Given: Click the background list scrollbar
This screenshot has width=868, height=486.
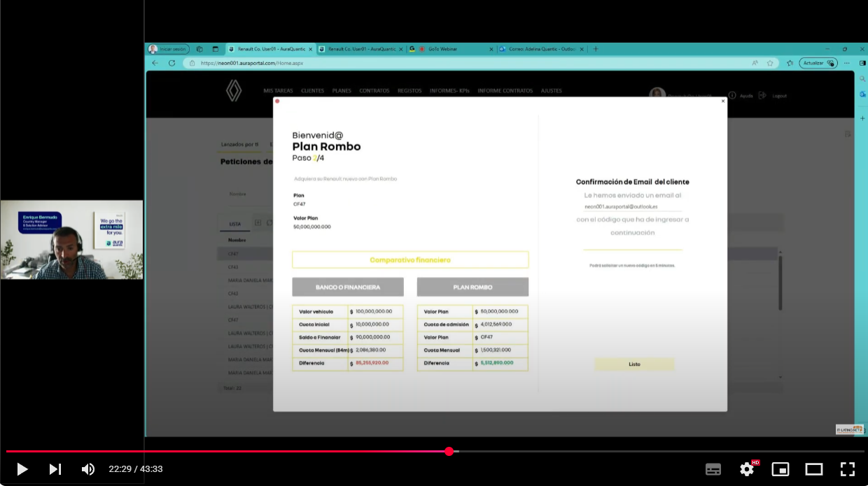Looking at the screenshot, I should (x=781, y=283).
